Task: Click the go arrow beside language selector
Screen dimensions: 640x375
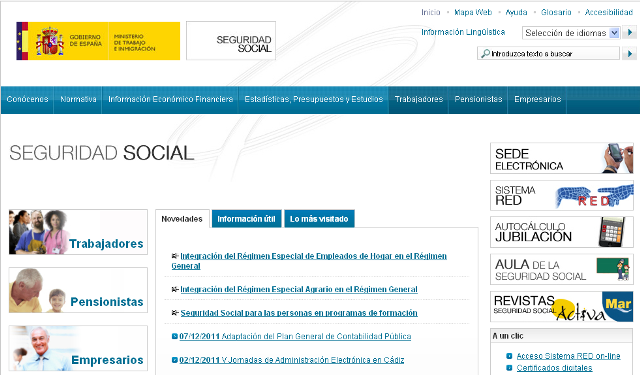Action: tap(629, 33)
